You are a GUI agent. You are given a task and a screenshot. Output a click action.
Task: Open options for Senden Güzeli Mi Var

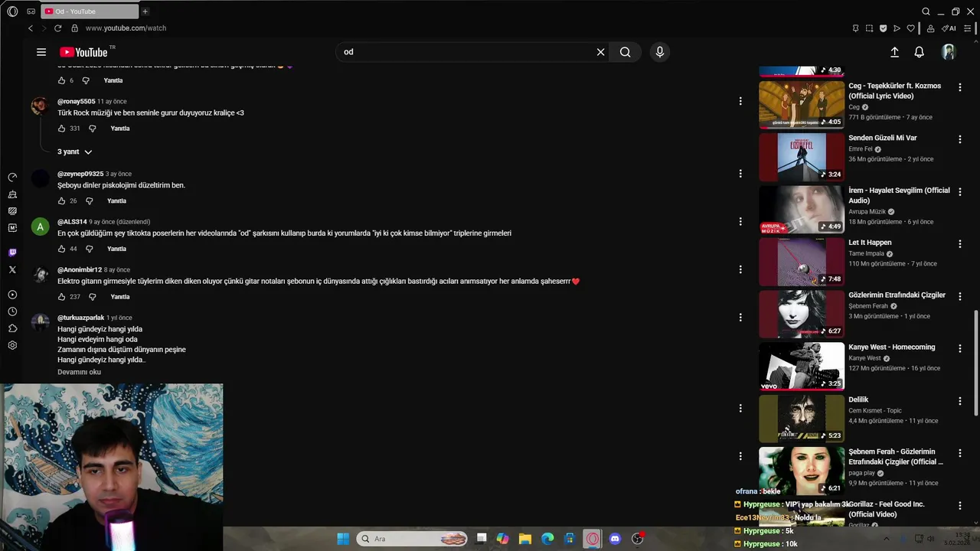coord(960,139)
